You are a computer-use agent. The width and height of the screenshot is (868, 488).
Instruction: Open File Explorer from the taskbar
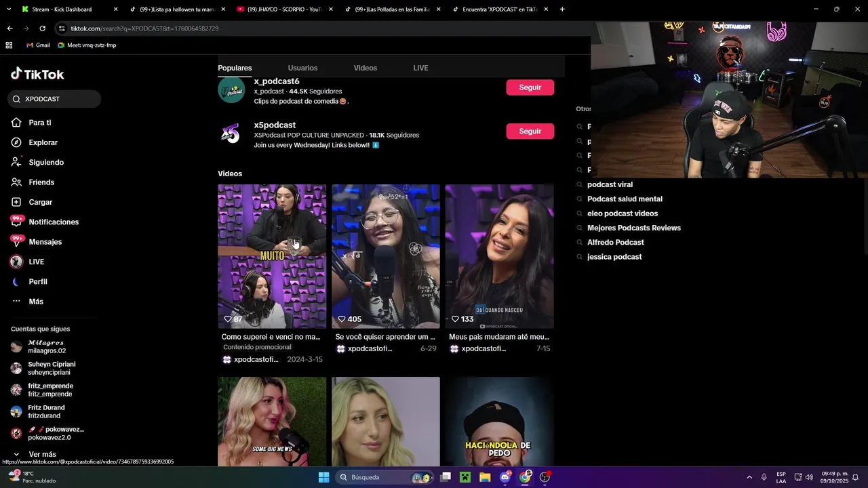485,477
